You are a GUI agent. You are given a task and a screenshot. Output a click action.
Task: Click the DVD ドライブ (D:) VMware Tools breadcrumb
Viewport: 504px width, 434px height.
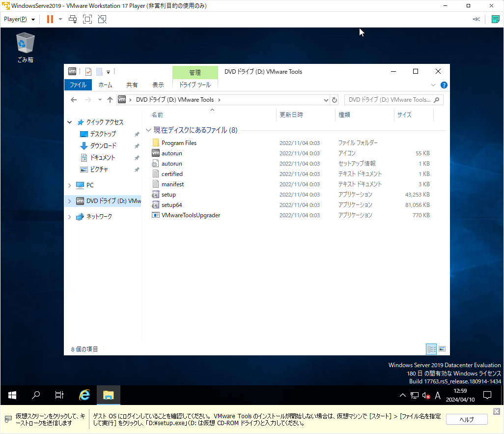(175, 100)
